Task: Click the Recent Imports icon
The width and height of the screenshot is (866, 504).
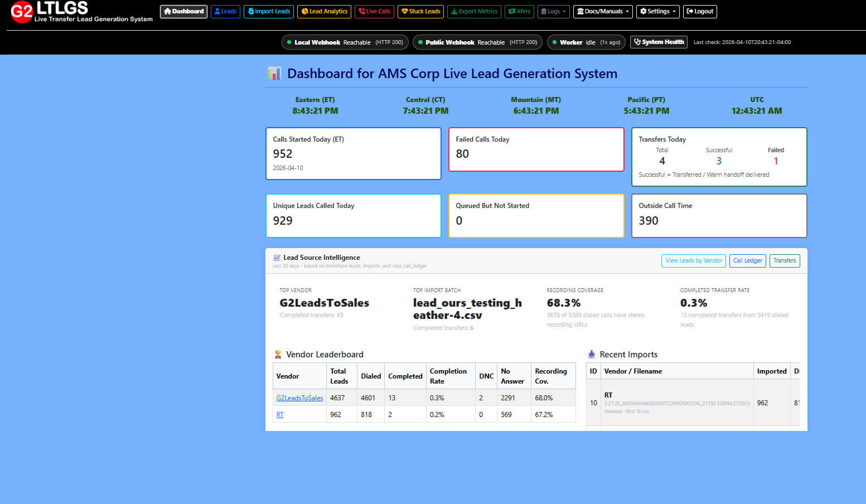Action: pos(591,353)
